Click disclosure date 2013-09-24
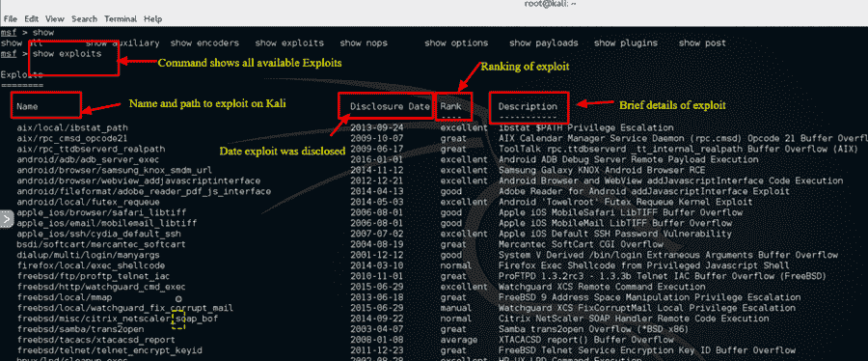Screen dimensions: 868x361 click(376, 128)
